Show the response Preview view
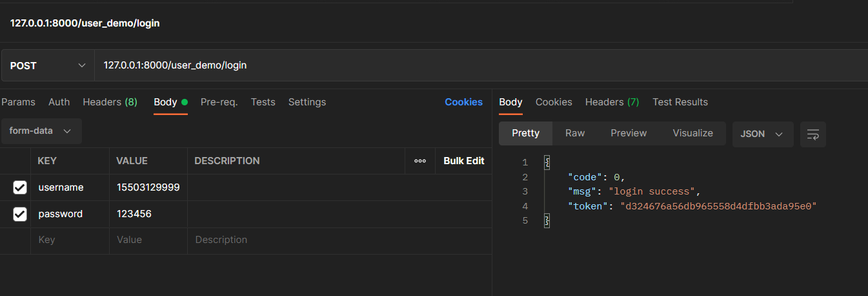 629,133
